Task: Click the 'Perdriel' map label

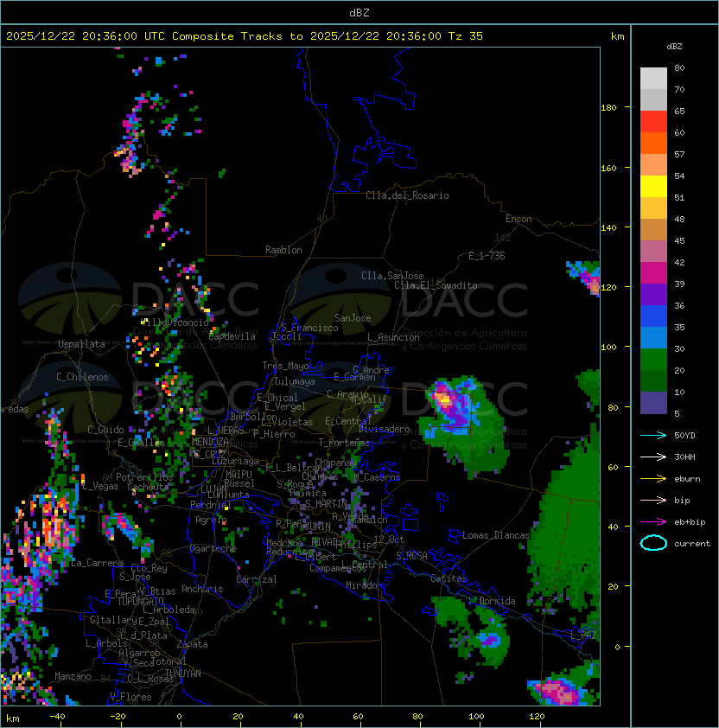Action: 210,504
